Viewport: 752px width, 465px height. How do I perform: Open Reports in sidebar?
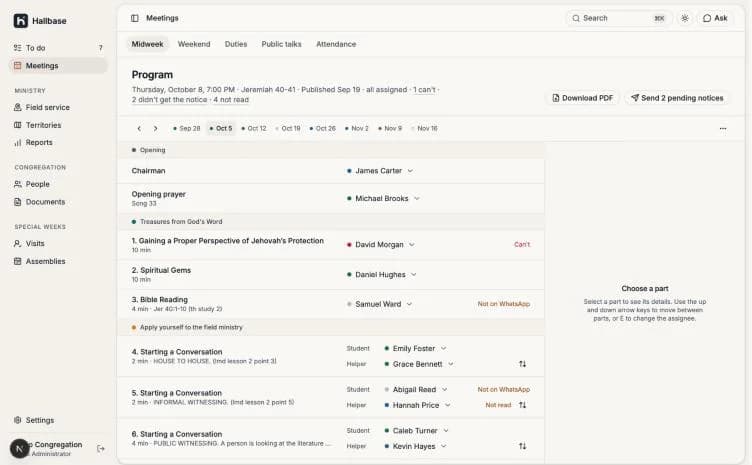(58, 142)
